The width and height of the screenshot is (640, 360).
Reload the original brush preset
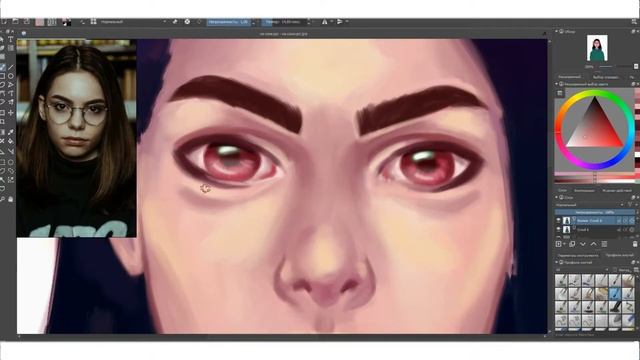(x=199, y=22)
